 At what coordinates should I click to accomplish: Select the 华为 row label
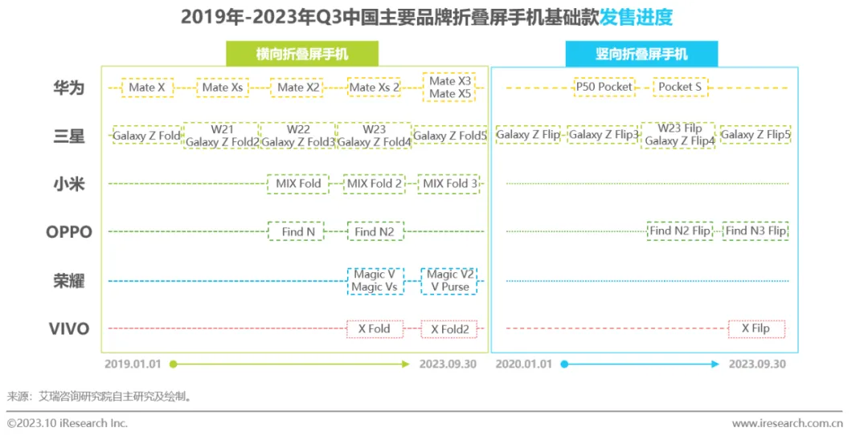coord(68,88)
